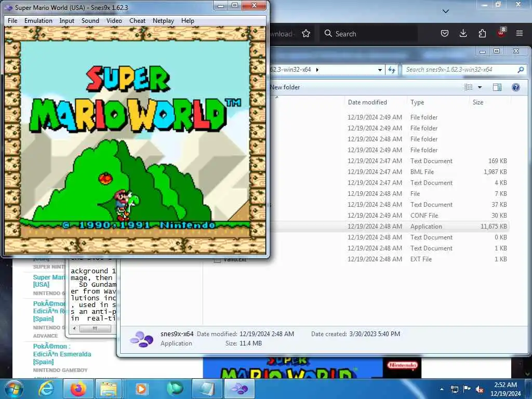Open the Firefox Extensions puzzle icon

pyautogui.click(x=482, y=33)
